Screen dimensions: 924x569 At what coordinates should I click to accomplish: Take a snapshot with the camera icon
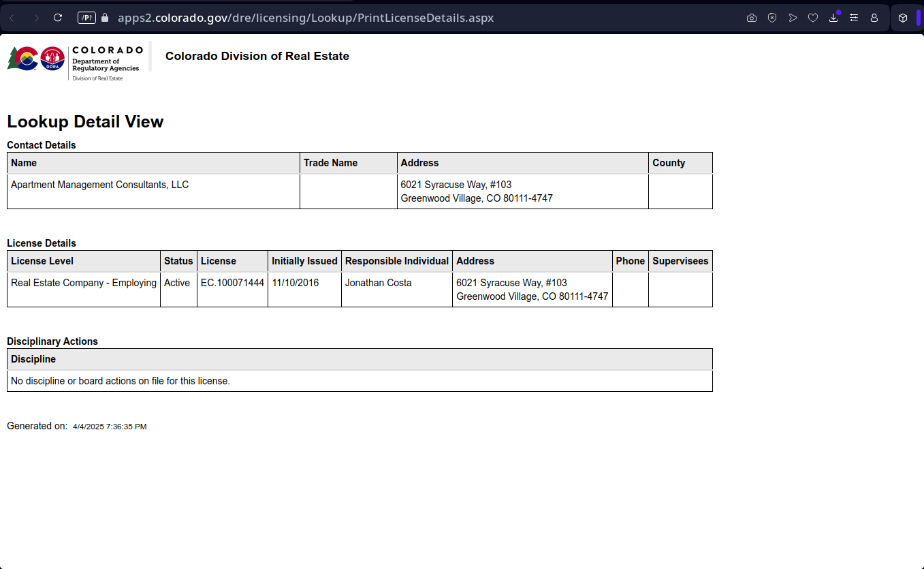click(x=752, y=18)
